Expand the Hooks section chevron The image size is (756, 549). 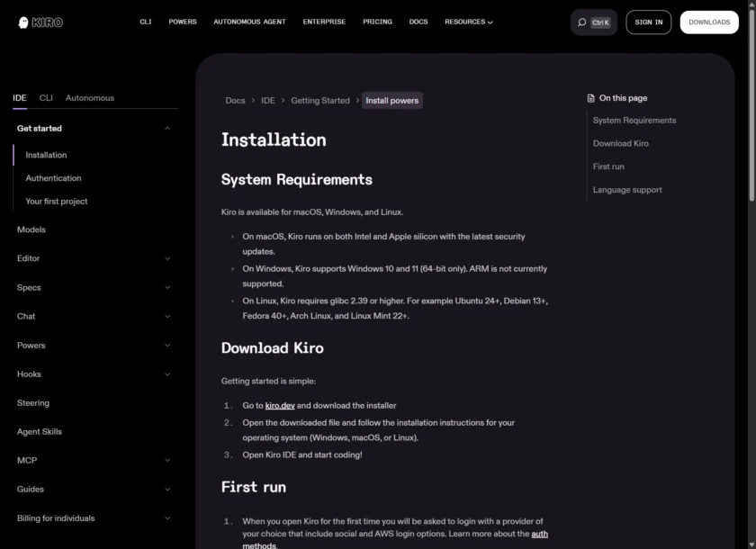click(x=167, y=374)
